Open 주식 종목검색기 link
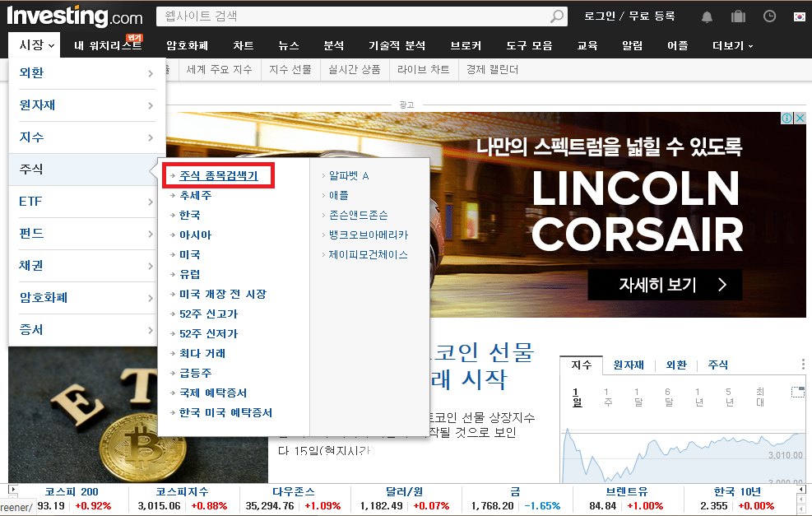 coord(219,175)
